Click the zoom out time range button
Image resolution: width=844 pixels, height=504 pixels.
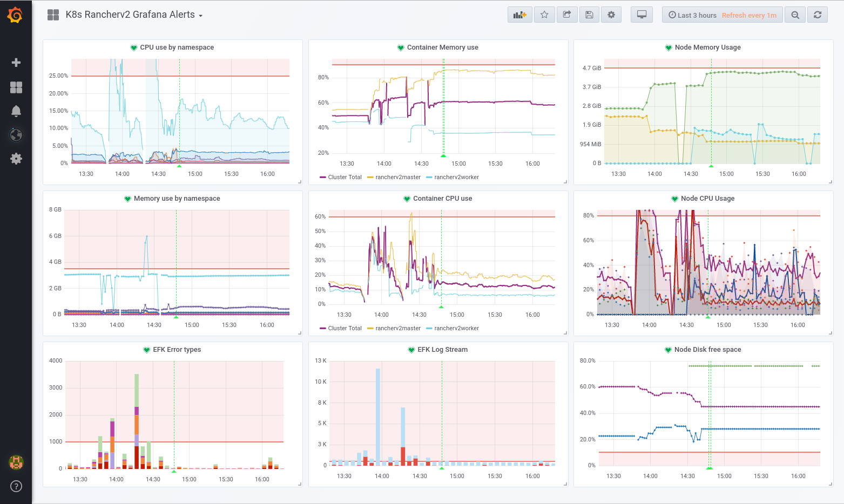(x=795, y=15)
